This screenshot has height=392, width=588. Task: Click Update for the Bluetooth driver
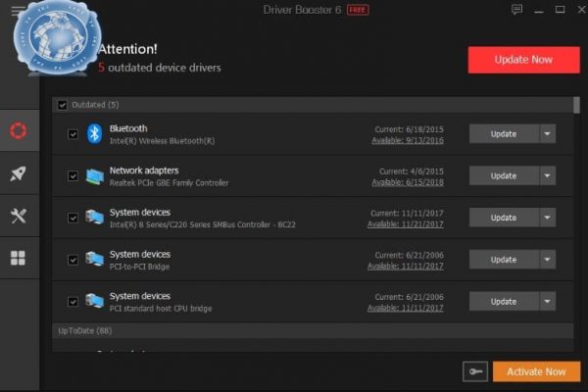pos(504,134)
